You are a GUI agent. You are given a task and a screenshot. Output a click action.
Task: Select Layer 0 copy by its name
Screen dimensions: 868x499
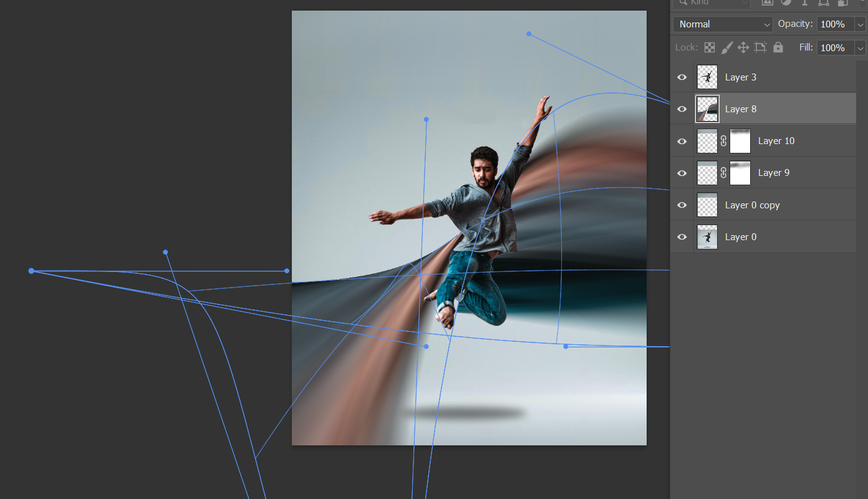pos(752,205)
